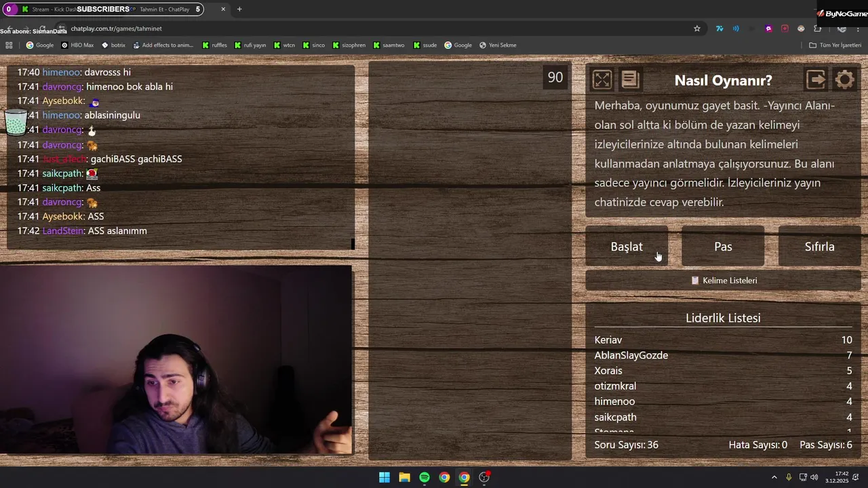
Task: Open the Windows Start menu
Action: 384,477
